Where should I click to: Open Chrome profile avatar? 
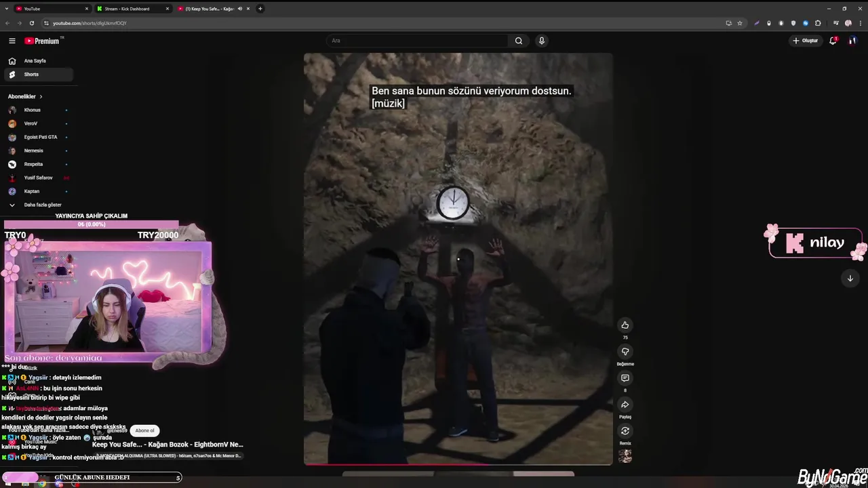tap(848, 23)
